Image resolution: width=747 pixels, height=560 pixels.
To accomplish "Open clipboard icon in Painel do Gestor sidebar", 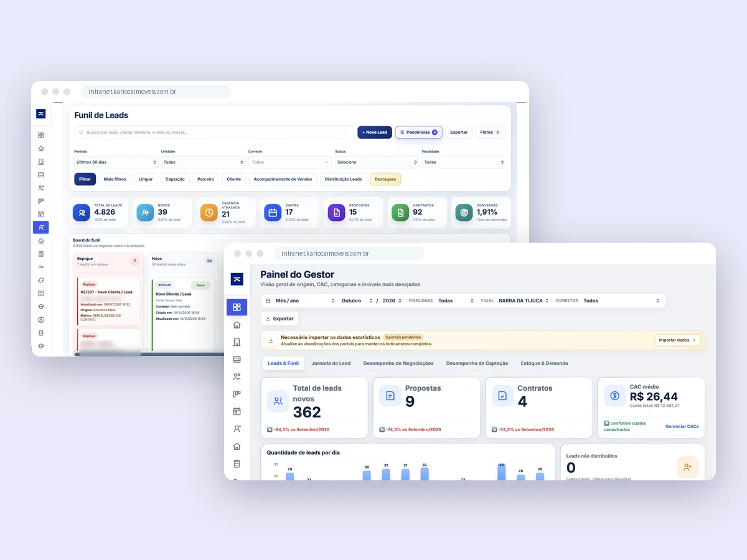I will coord(237,464).
